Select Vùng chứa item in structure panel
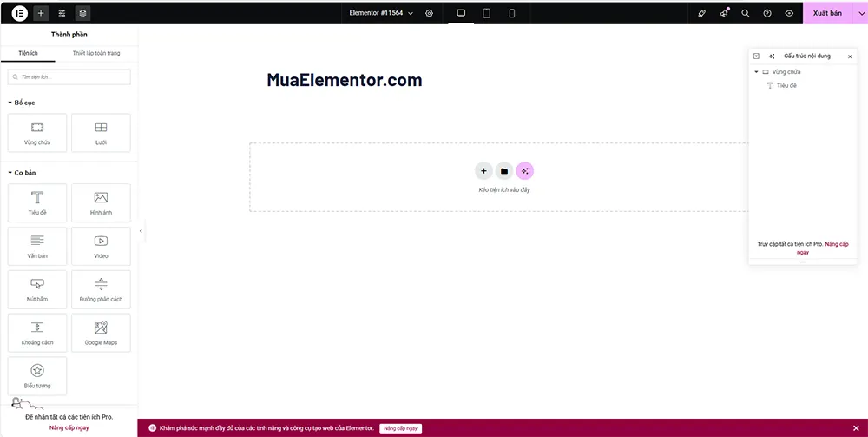 786,71
